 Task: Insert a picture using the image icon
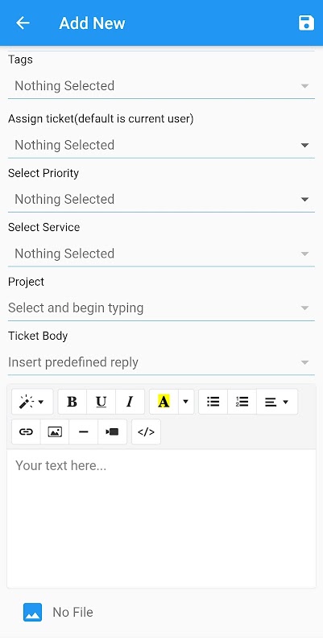point(55,431)
